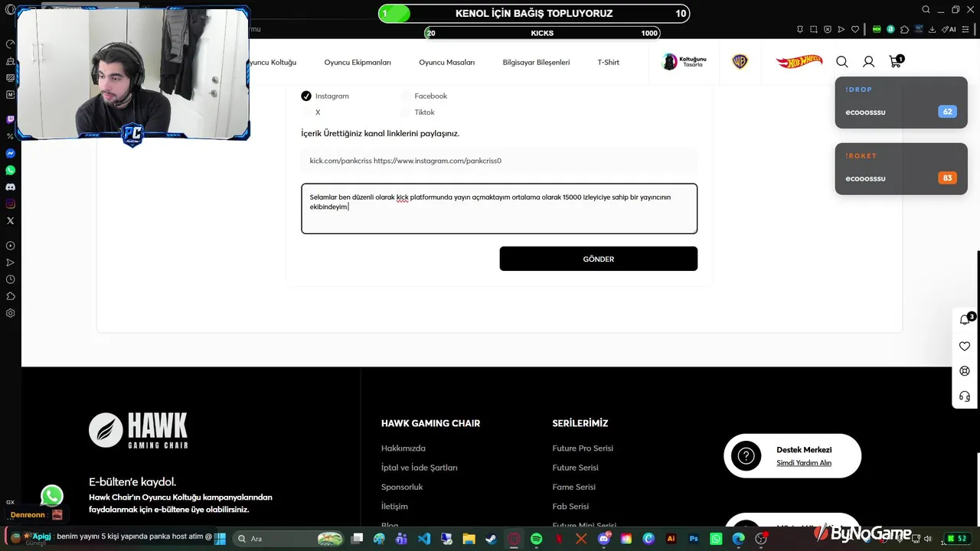The height and width of the screenshot is (551, 980).
Task: Open X (Twitter) in the browser sidebar
Action: (x=10, y=220)
